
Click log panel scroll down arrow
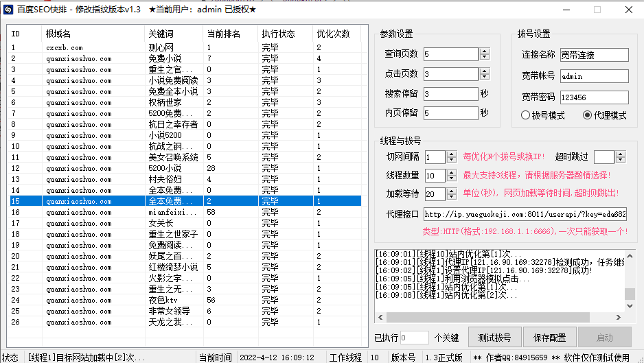630,306
